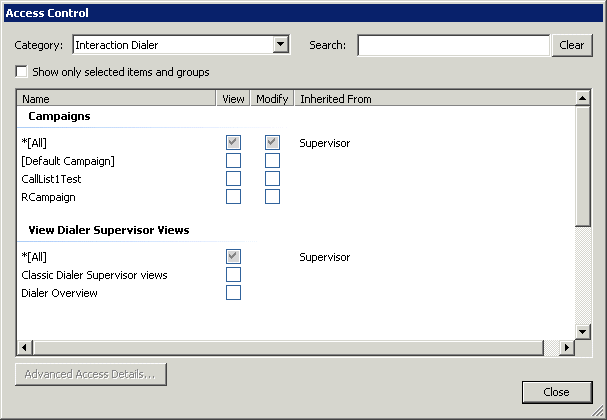Toggle Modify checkbox for Campaigns *[All]

(x=273, y=142)
